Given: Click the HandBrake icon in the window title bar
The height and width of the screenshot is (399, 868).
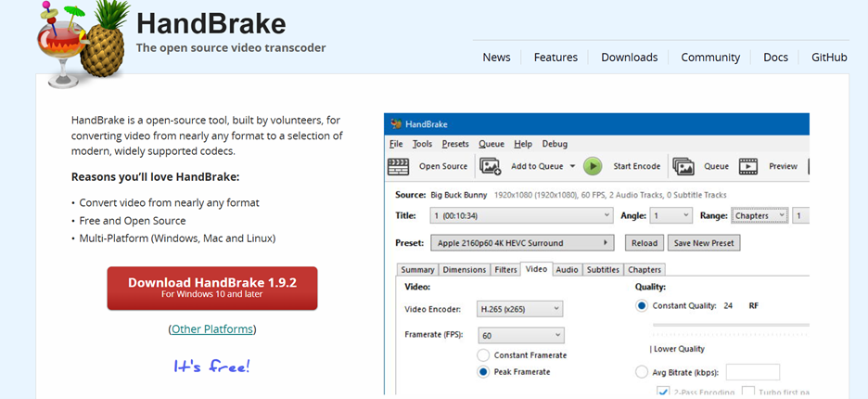Looking at the screenshot, I should pyautogui.click(x=396, y=123).
